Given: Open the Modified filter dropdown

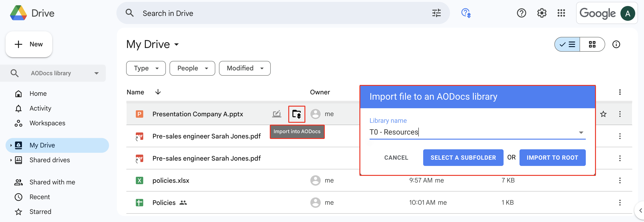Looking at the screenshot, I should click(245, 68).
